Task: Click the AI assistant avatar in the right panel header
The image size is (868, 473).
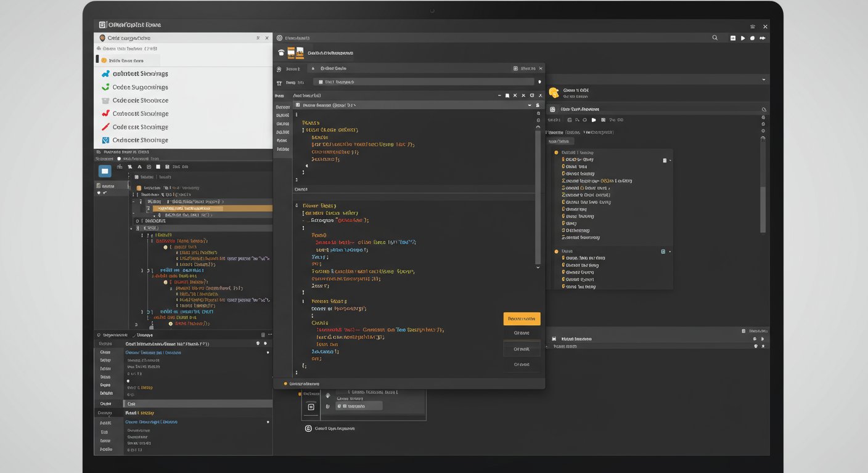Action: click(554, 91)
